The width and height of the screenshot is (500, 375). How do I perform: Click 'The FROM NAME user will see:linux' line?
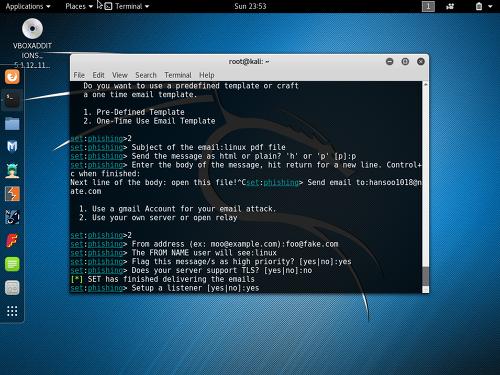pyautogui.click(x=173, y=253)
